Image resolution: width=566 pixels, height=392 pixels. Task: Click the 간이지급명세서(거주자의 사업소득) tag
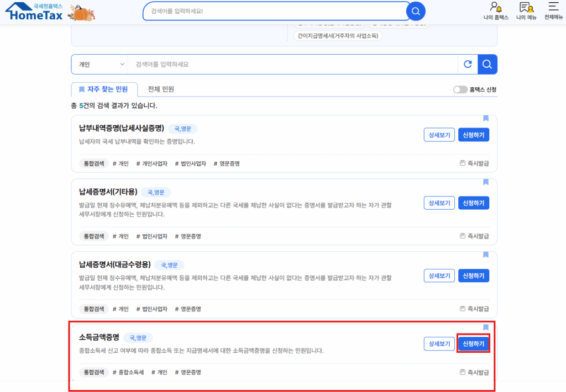click(x=337, y=36)
